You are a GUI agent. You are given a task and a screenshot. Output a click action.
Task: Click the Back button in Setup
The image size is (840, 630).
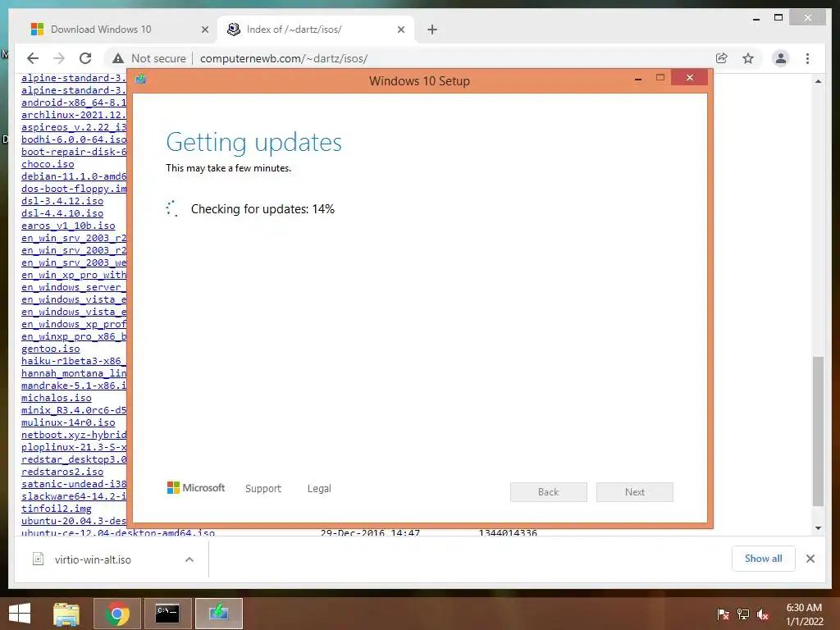[x=549, y=492]
